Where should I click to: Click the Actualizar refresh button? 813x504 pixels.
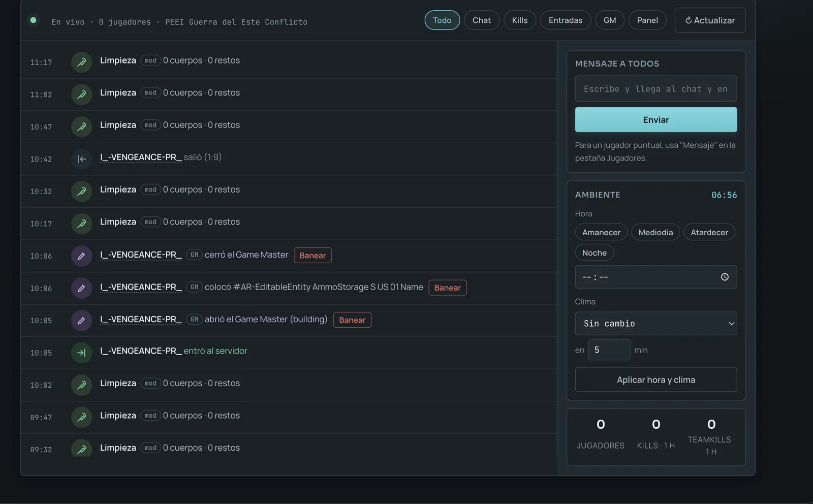coord(710,20)
